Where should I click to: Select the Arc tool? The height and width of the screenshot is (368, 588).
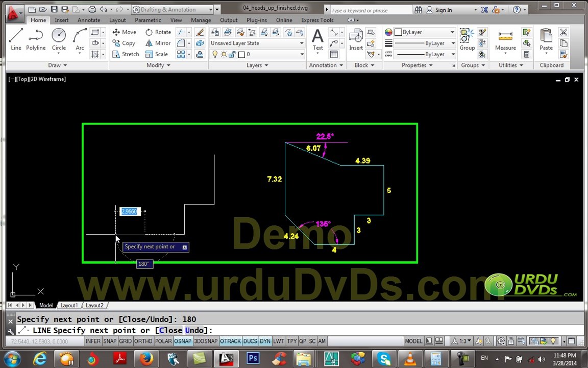tap(80, 39)
